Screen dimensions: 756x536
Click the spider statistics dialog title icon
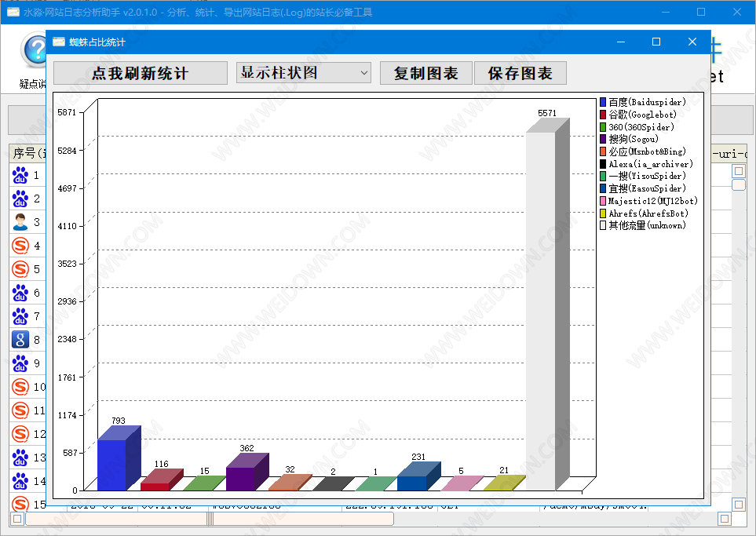click(58, 42)
